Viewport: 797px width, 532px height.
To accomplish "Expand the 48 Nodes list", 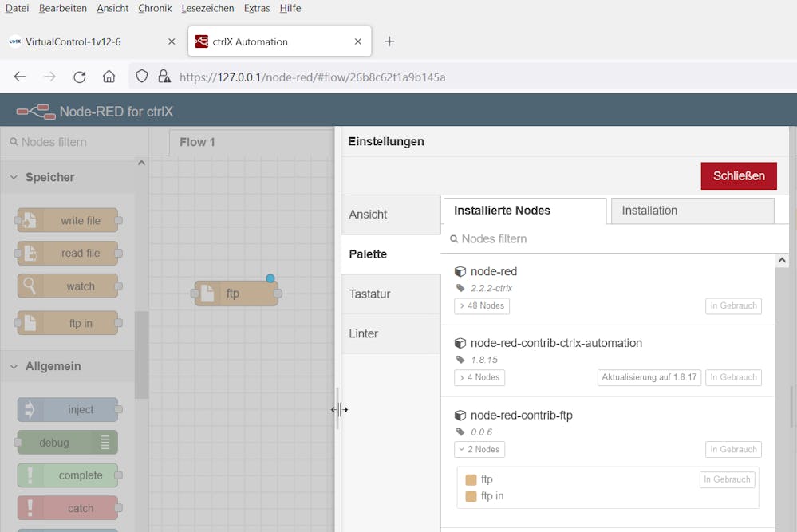I will (x=482, y=305).
